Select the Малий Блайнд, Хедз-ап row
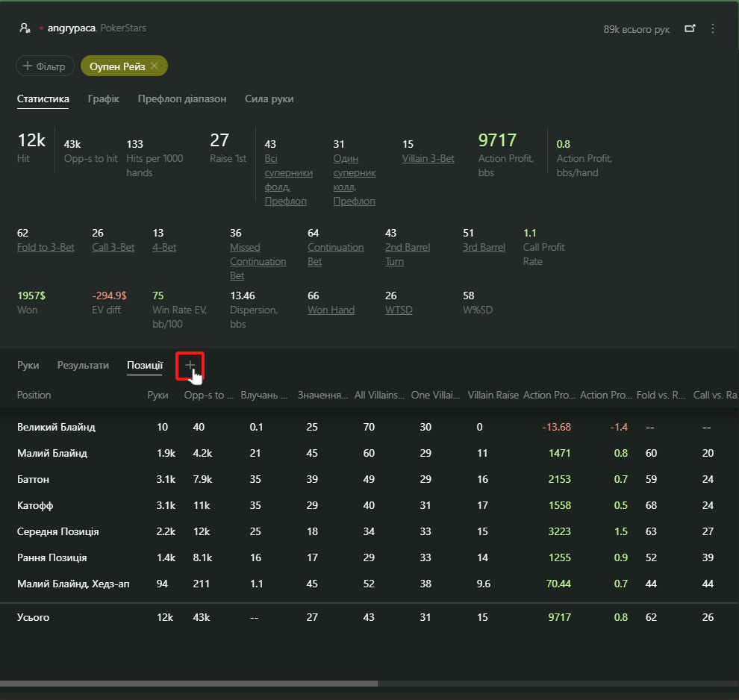Screen dimensions: 739x700 click(369, 584)
